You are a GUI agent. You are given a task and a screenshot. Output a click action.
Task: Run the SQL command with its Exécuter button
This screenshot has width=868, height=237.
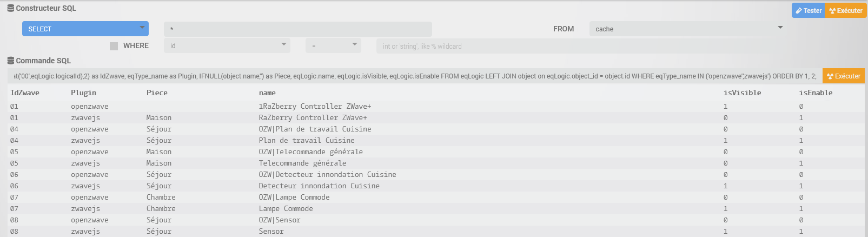(843, 76)
